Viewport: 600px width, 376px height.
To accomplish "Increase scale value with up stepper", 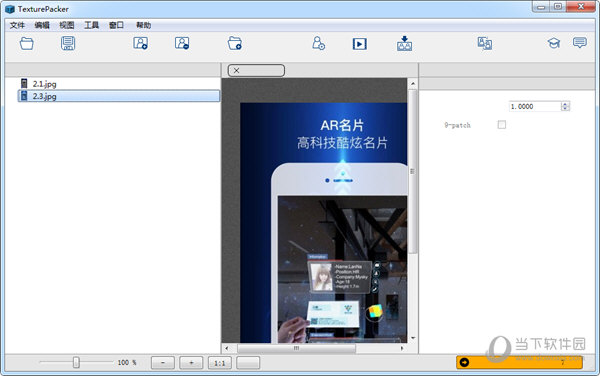I will click(x=566, y=104).
